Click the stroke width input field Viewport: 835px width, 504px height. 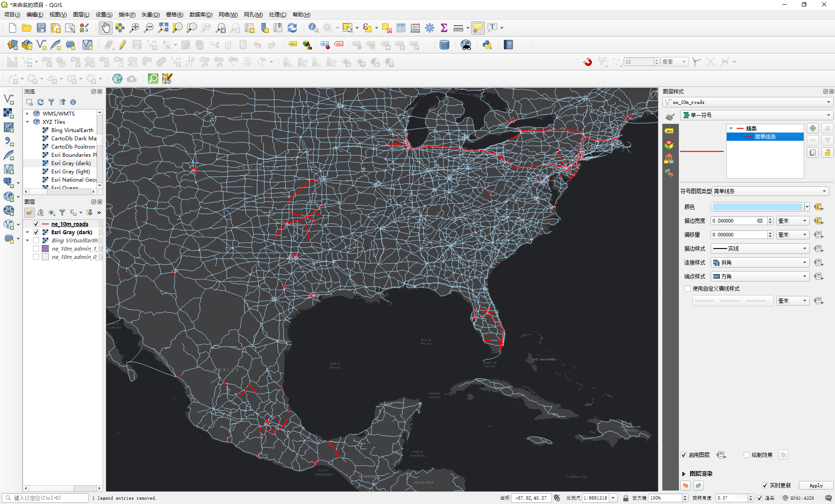pos(734,221)
